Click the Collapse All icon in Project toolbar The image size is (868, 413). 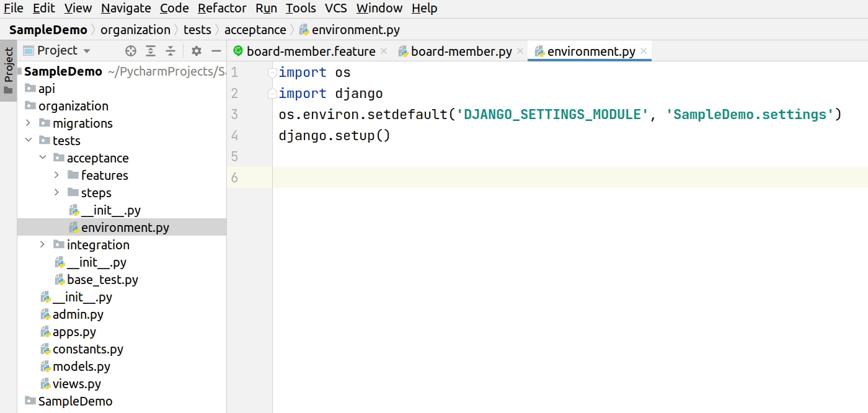click(x=170, y=51)
